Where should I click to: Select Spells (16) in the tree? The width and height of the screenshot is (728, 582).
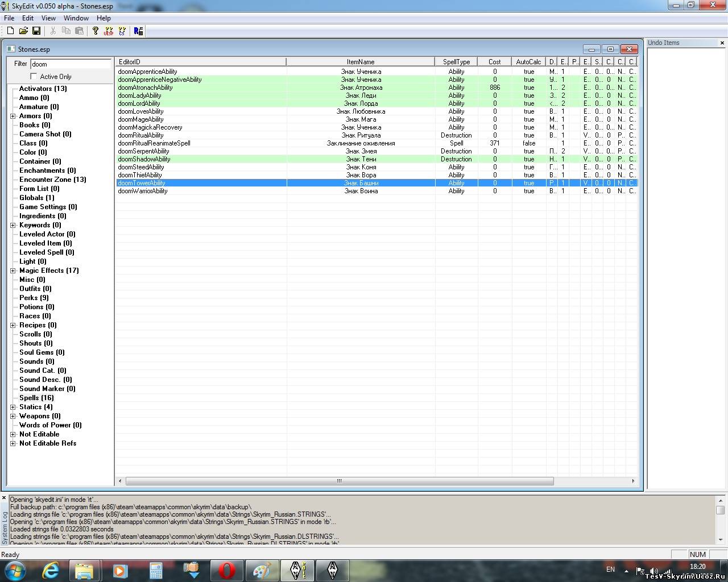[36, 398]
